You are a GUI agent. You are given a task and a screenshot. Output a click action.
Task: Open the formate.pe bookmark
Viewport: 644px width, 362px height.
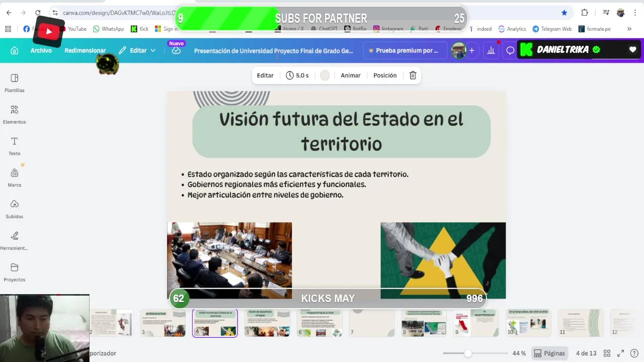coord(594,29)
